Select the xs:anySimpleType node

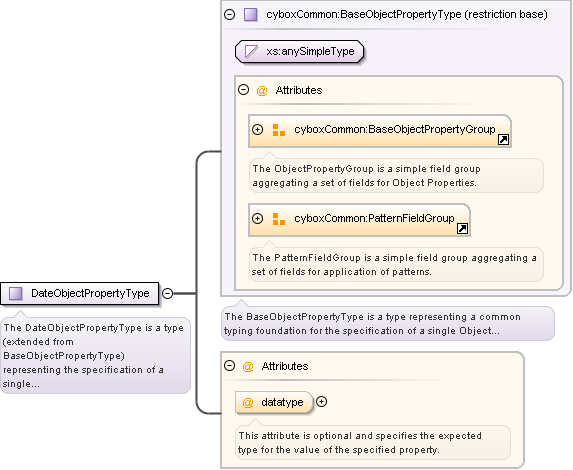[x=300, y=52]
